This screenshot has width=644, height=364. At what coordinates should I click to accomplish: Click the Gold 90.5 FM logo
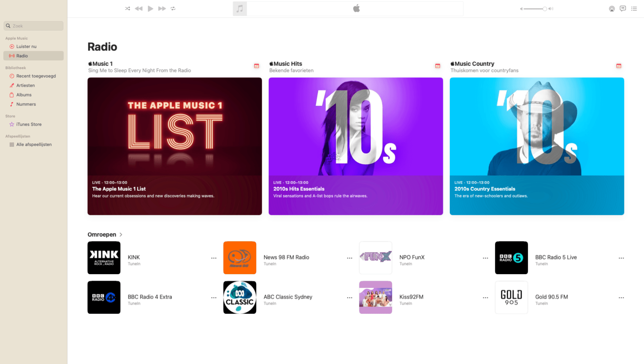tap(511, 297)
